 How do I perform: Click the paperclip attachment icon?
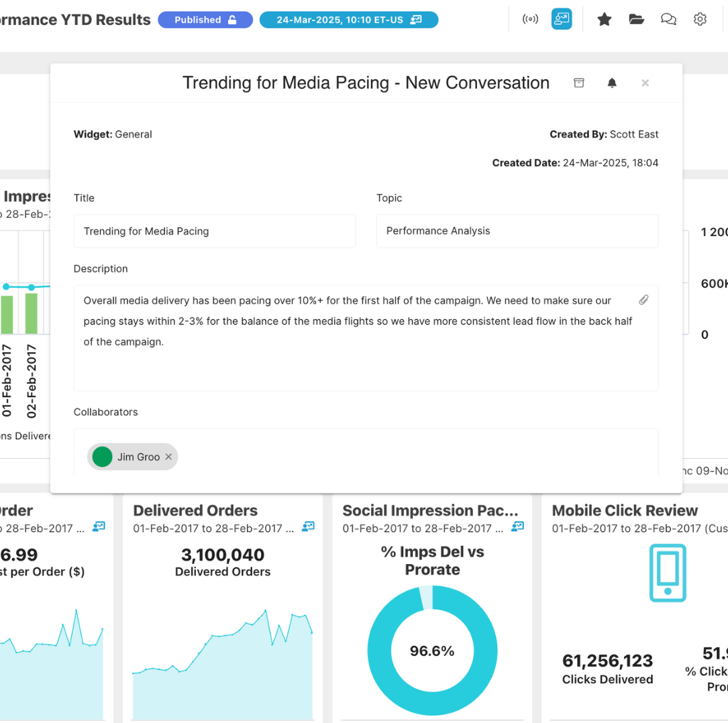tap(643, 300)
